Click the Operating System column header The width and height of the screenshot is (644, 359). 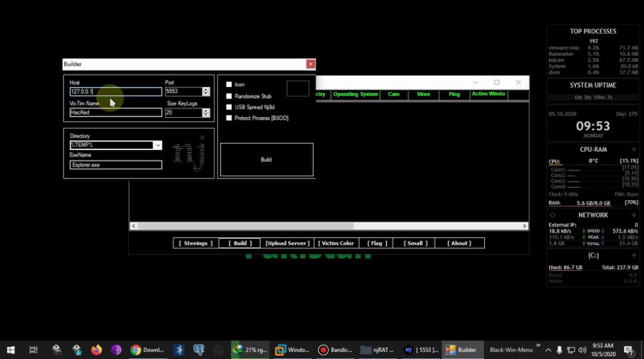(355, 95)
